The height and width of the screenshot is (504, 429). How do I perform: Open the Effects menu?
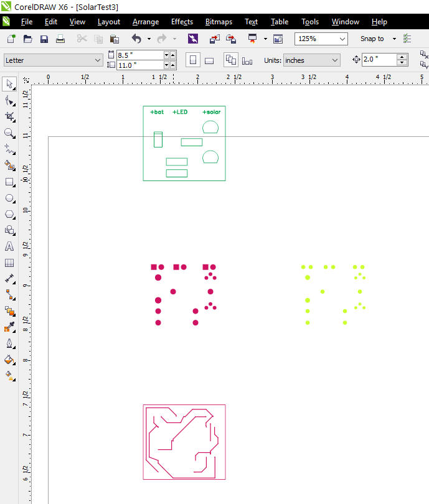coord(182,22)
